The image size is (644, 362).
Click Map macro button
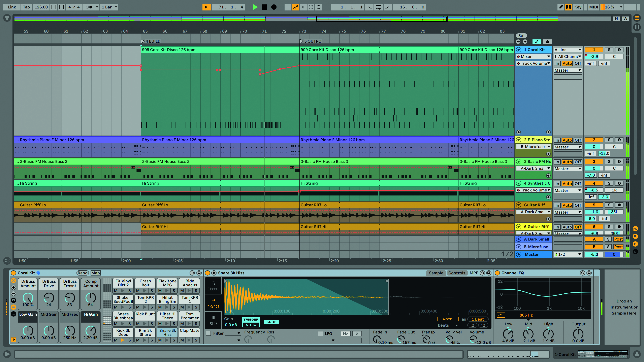95,273
